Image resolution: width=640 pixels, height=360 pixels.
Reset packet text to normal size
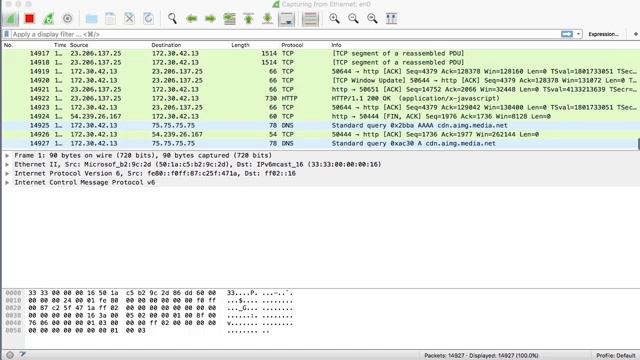tap(372, 18)
